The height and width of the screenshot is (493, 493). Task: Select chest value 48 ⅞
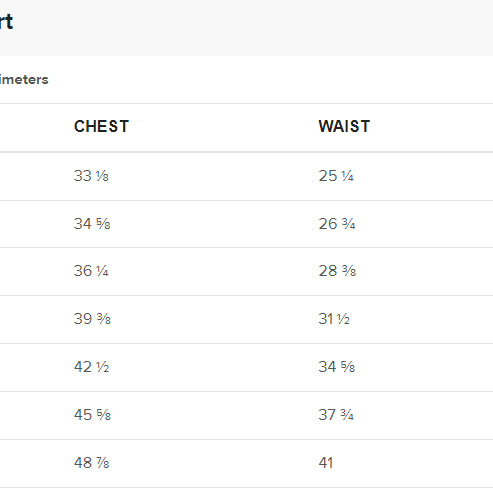click(x=91, y=463)
